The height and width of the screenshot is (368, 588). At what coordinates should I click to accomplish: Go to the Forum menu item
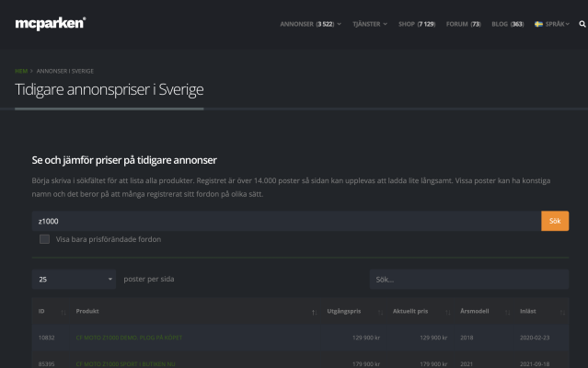click(464, 24)
